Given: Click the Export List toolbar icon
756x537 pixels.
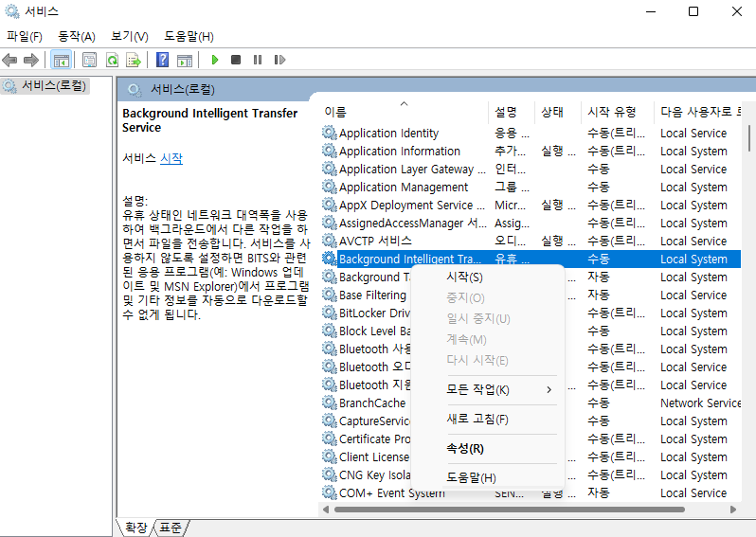Looking at the screenshot, I should [x=134, y=60].
